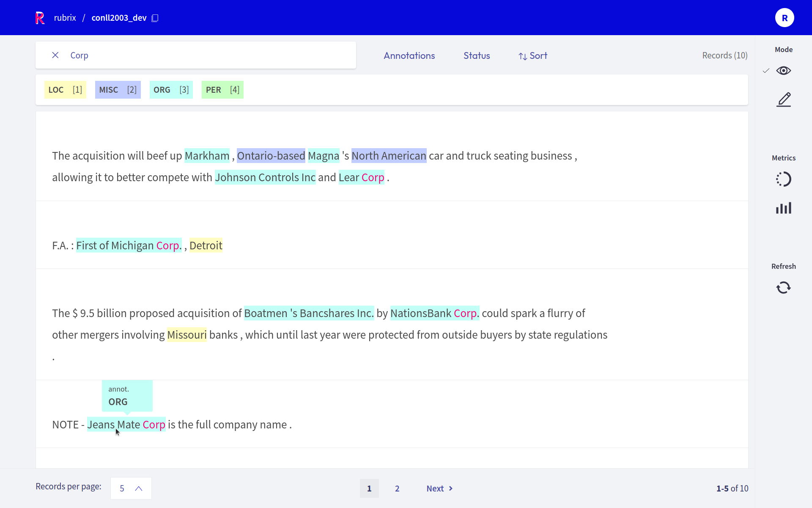Select the MISC label chip

pos(118,90)
